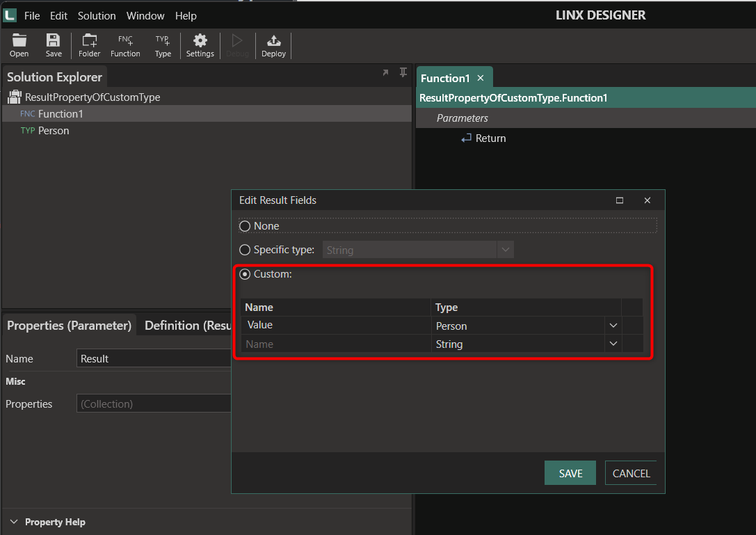Click SAVE in Edit Result Fields
The image size is (756, 535).
pyautogui.click(x=570, y=473)
